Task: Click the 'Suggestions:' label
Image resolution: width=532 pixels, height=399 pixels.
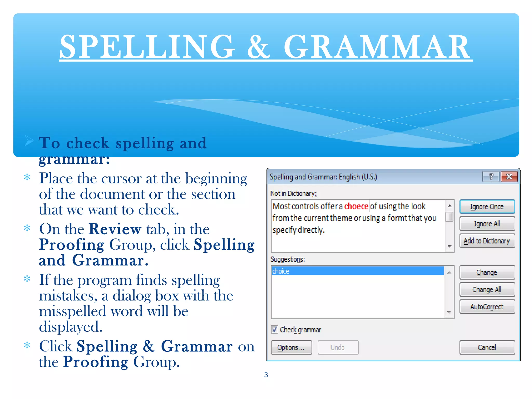Action: click(x=288, y=260)
